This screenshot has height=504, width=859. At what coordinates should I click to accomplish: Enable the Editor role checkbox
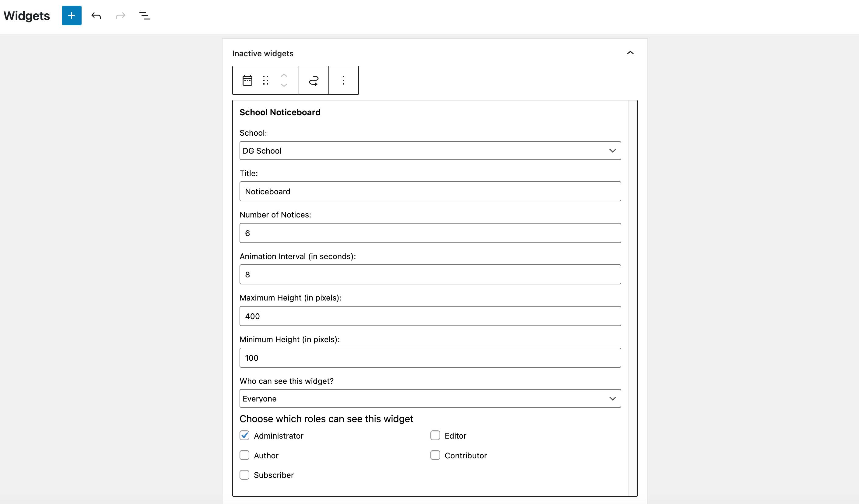click(435, 436)
